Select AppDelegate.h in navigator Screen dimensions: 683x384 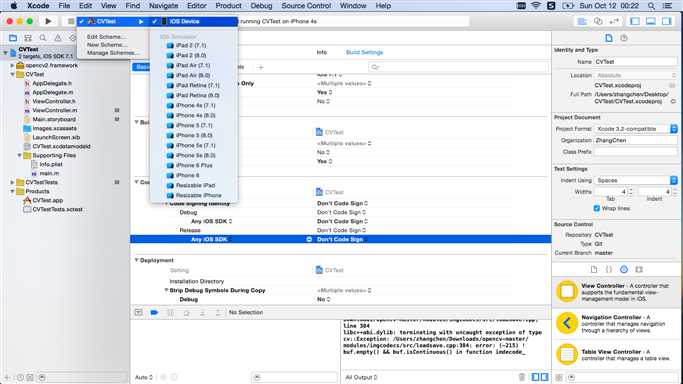[52, 83]
